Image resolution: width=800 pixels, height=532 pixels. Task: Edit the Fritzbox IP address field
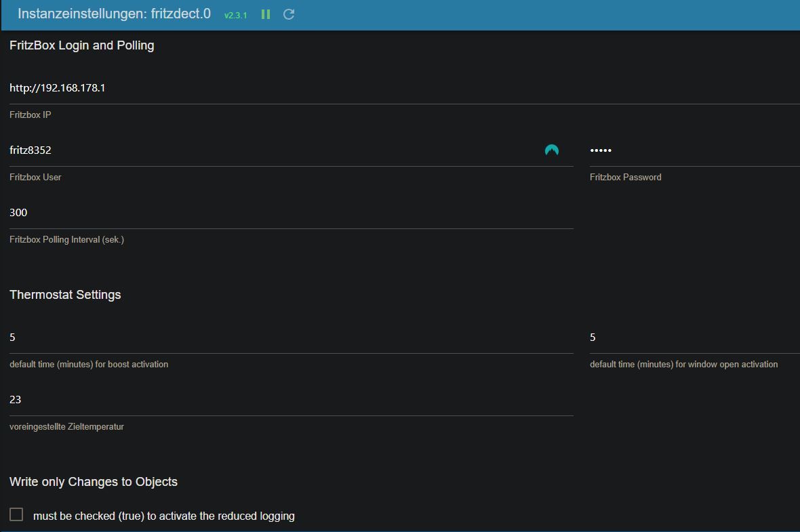pos(405,87)
